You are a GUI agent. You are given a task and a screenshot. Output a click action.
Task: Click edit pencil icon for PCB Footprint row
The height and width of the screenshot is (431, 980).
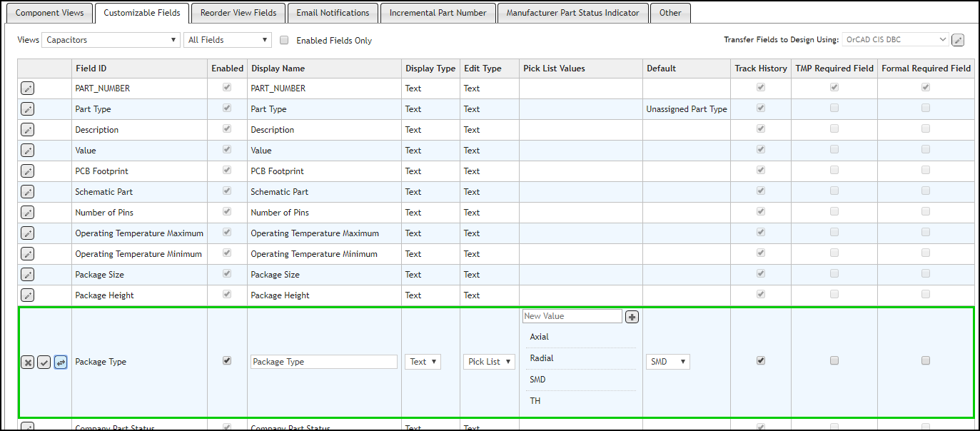tap(27, 171)
